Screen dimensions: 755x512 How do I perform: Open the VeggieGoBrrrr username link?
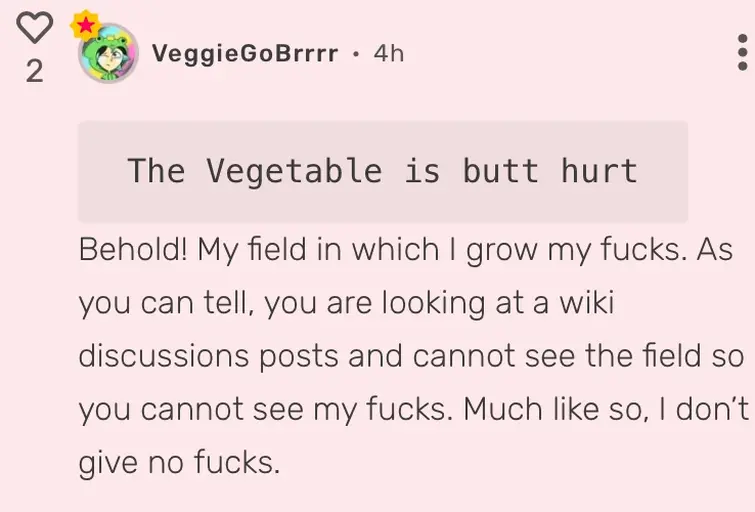(x=245, y=53)
